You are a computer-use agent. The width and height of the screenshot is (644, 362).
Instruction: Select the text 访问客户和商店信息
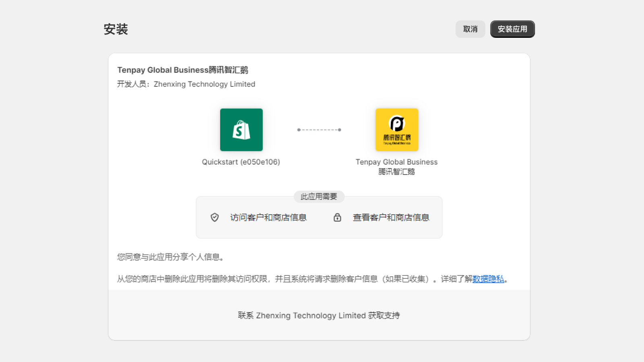tap(268, 218)
